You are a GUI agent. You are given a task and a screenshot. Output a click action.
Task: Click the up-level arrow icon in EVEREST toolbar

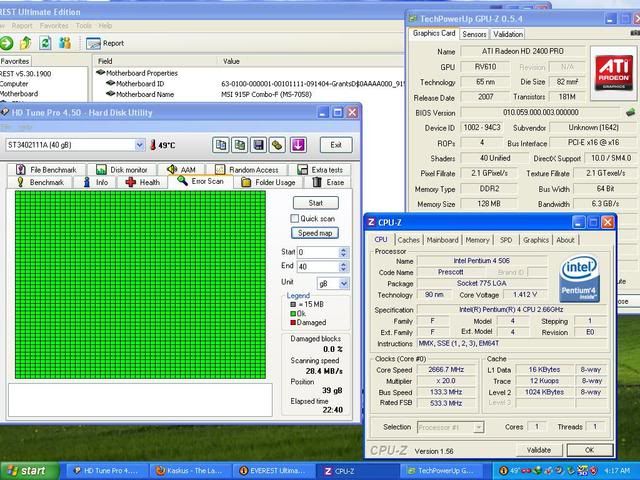pyautogui.click(x=26, y=43)
